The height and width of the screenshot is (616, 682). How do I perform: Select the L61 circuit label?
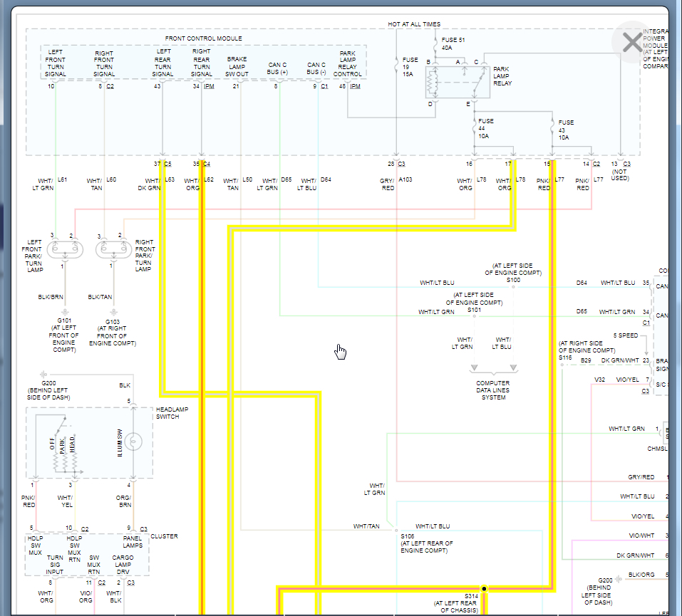point(62,179)
